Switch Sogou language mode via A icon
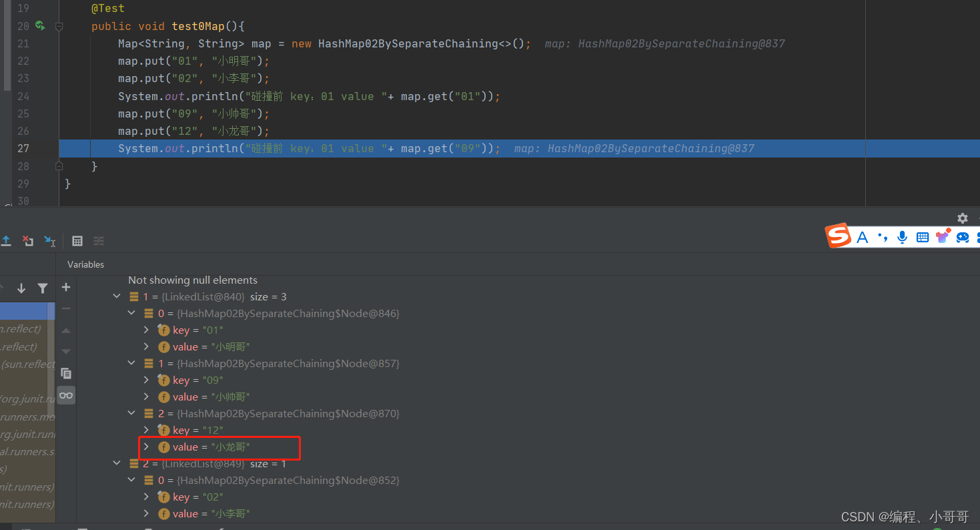 pos(863,237)
